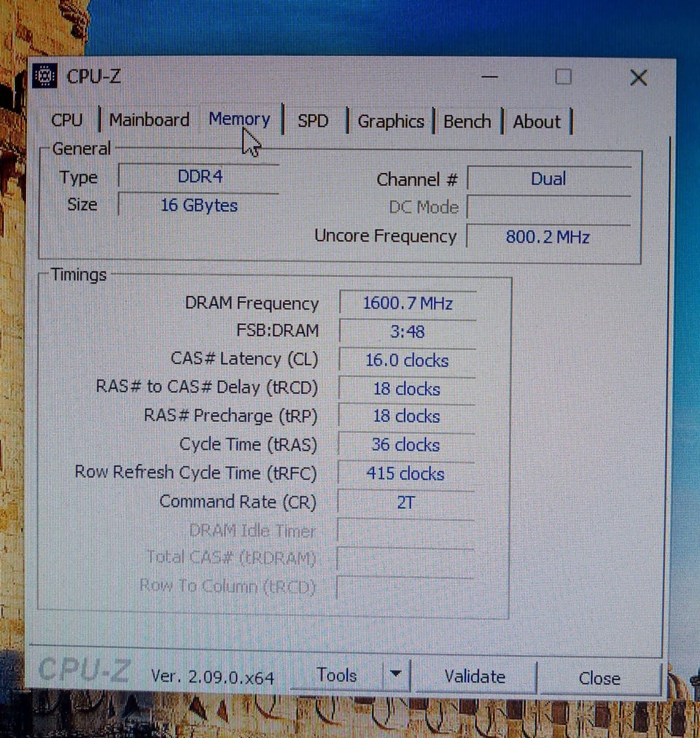
Task: Click the 2T command rate value
Action: click(x=406, y=502)
